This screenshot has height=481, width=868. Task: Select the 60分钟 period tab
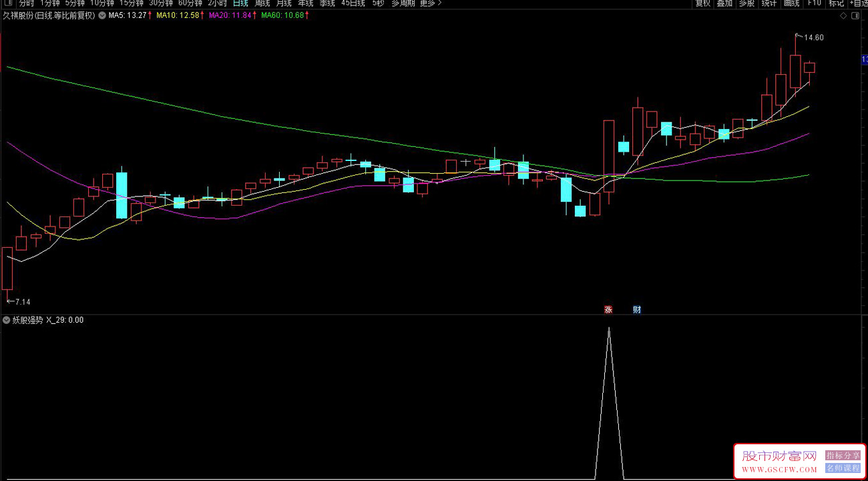(x=190, y=3)
